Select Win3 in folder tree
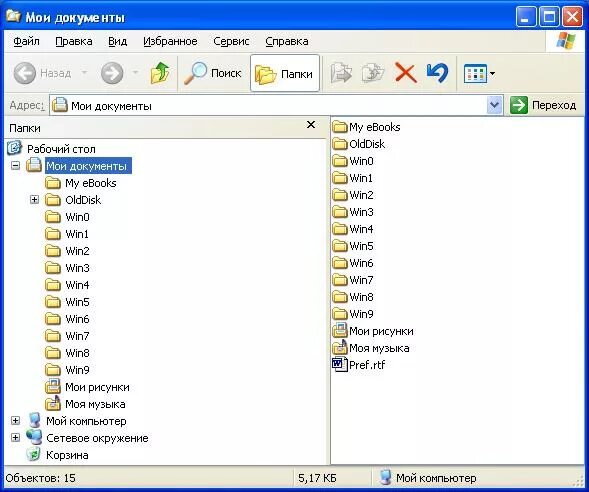Screen dimensions: 589x492 pos(77,268)
